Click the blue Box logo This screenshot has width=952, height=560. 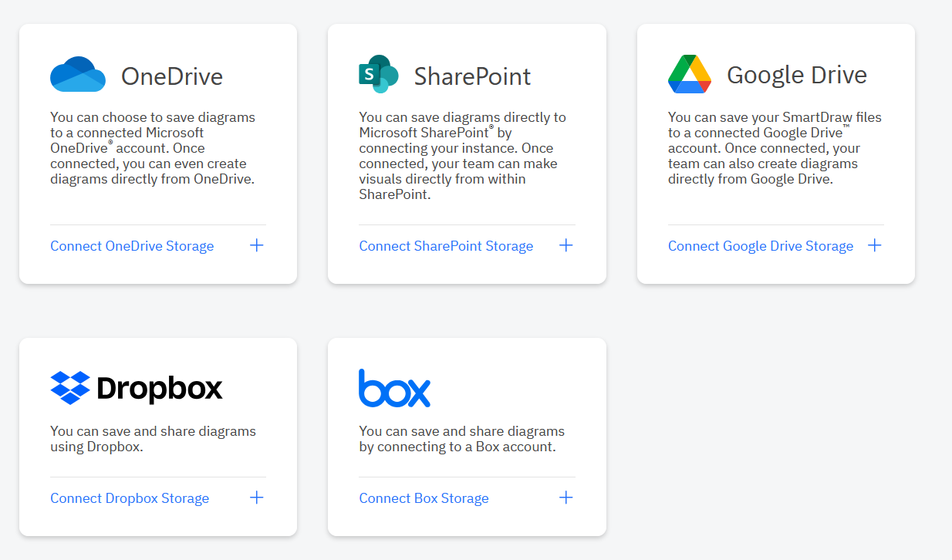click(x=394, y=388)
